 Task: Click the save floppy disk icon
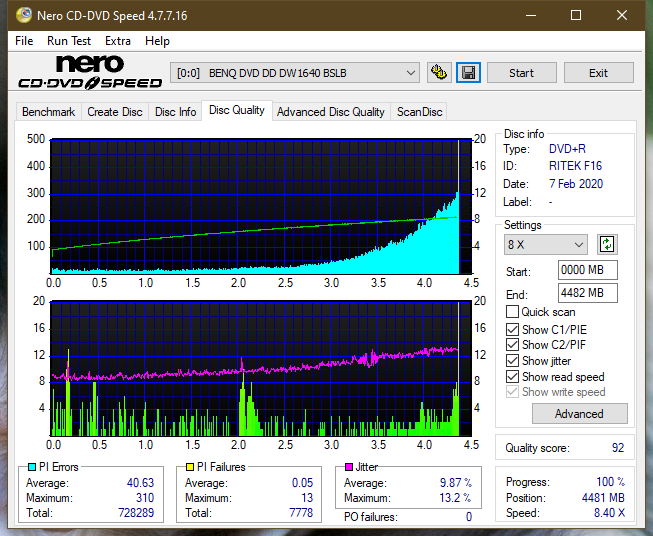point(469,73)
